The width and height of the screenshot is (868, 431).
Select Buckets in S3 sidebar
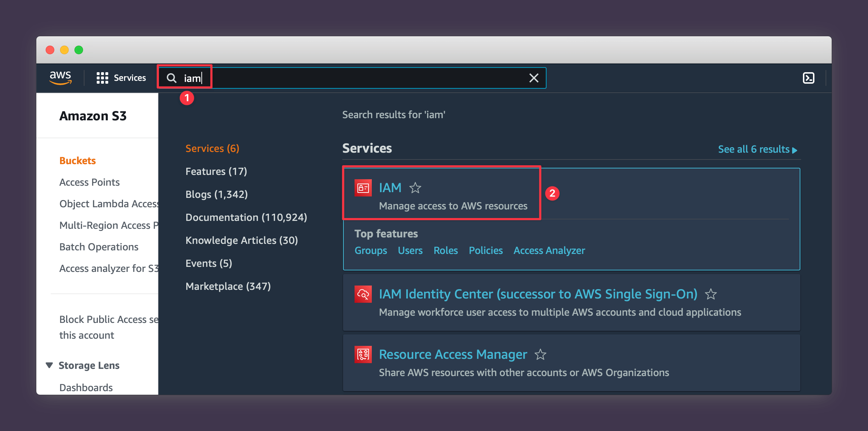click(77, 161)
